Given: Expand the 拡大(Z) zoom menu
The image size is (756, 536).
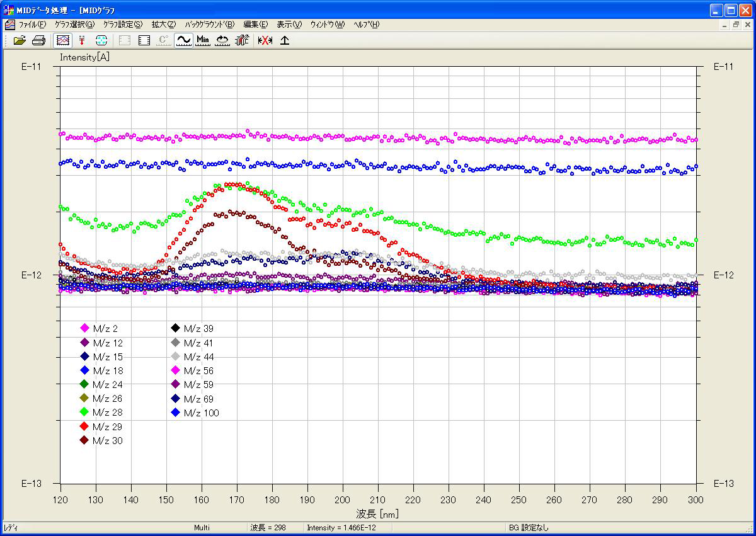Looking at the screenshot, I should pyautogui.click(x=163, y=25).
